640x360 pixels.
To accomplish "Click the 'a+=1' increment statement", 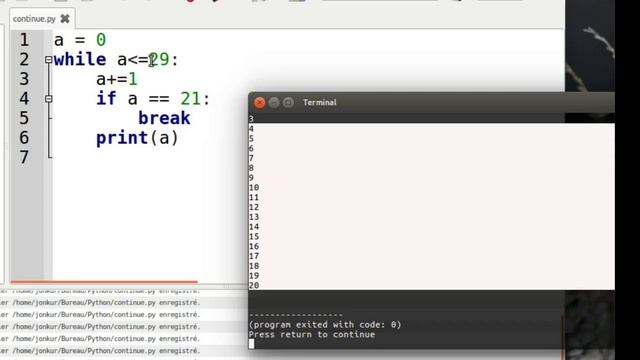I will coord(117,79).
